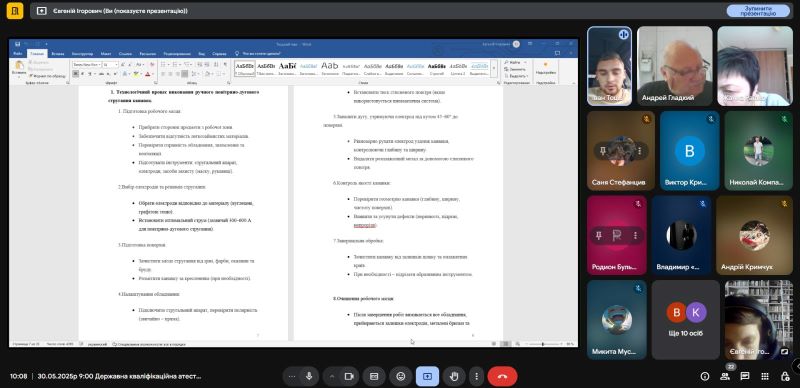This screenshot has width=800, height=388.
Task: Toggle the microphone button in call controls
Action: coord(309,376)
